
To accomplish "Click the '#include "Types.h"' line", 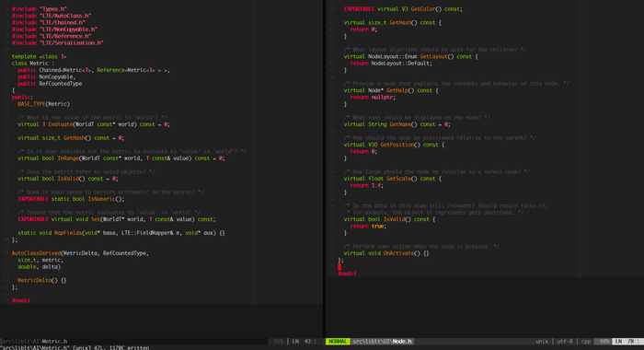I will coord(40,8).
